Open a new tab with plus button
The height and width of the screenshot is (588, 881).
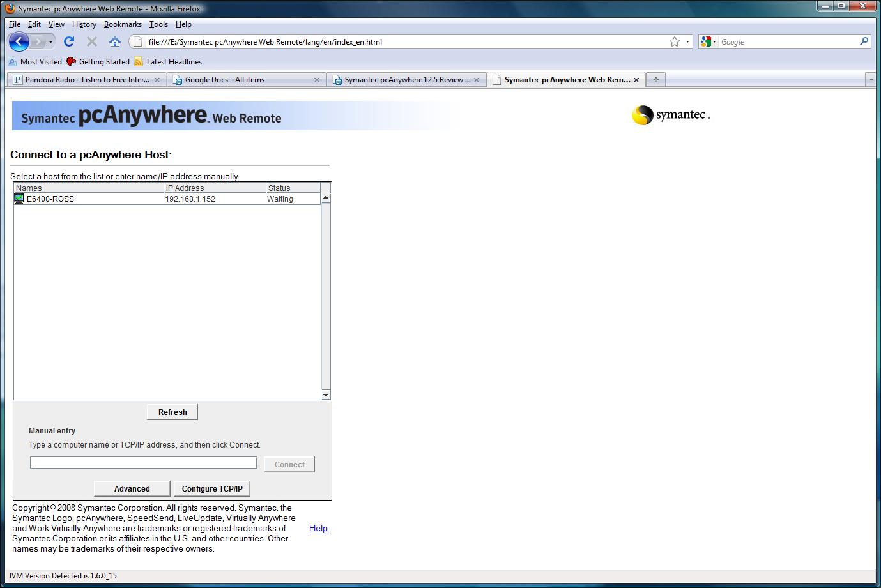(655, 80)
